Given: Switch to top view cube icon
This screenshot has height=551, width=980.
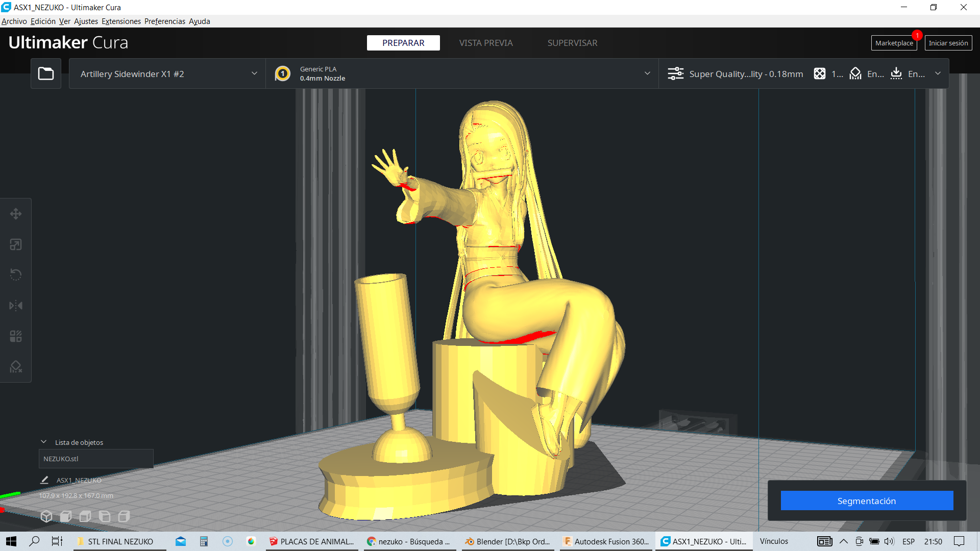Looking at the screenshot, I should tap(85, 516).
